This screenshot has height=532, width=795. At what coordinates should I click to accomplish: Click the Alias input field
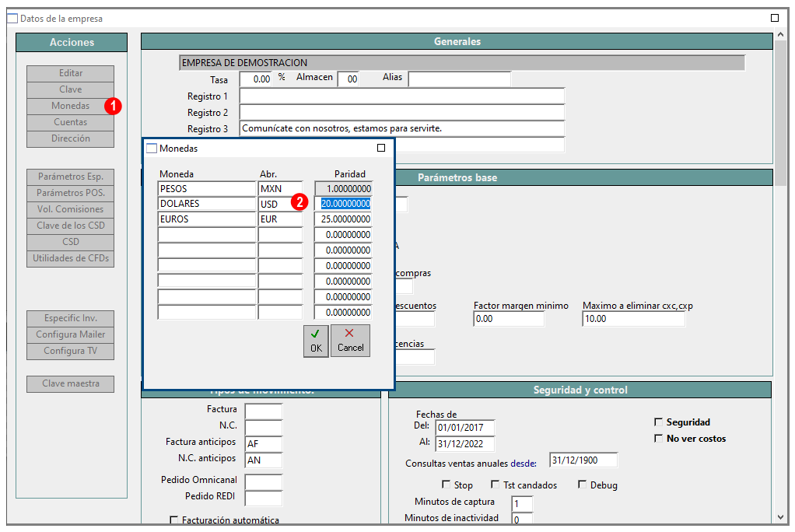pos(460,79)
